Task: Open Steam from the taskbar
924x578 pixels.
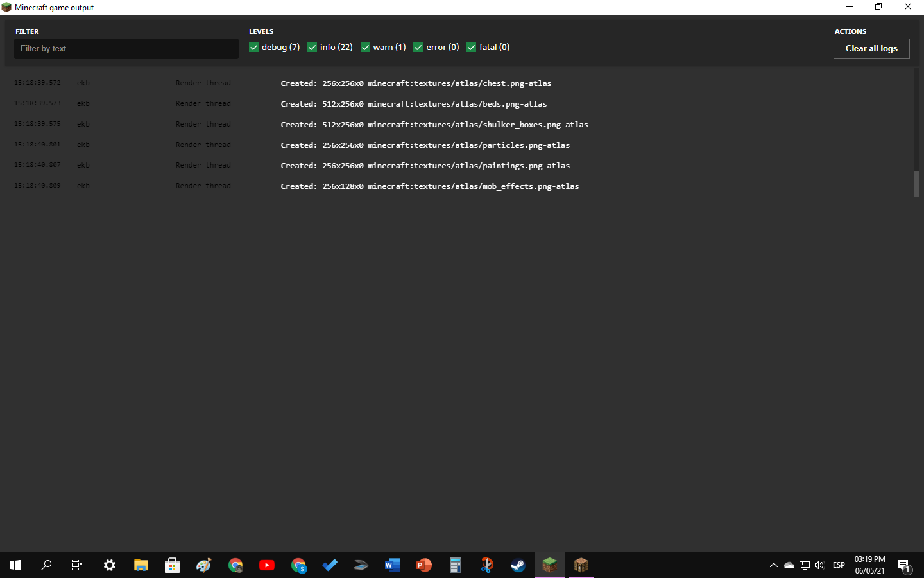Action: [x=518, y=565]
